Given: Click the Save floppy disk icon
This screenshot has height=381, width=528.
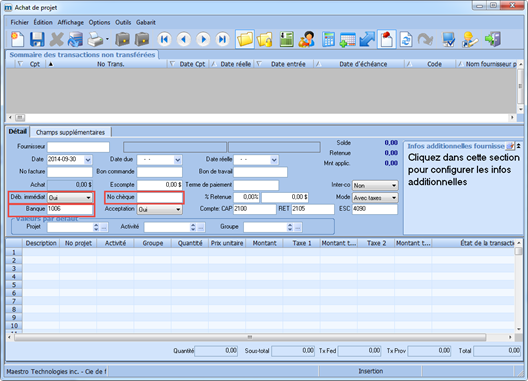Looking at the screenshot, I should [37, 39].
